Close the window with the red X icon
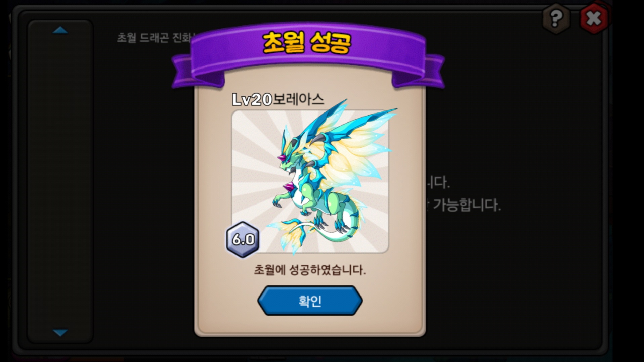The image size is (644, 362). 594,18
